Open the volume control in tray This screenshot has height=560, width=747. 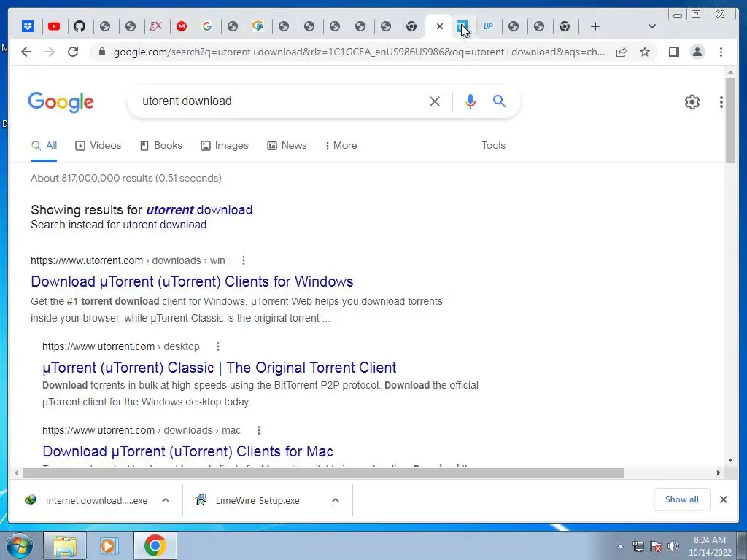[x=673, y=546]
